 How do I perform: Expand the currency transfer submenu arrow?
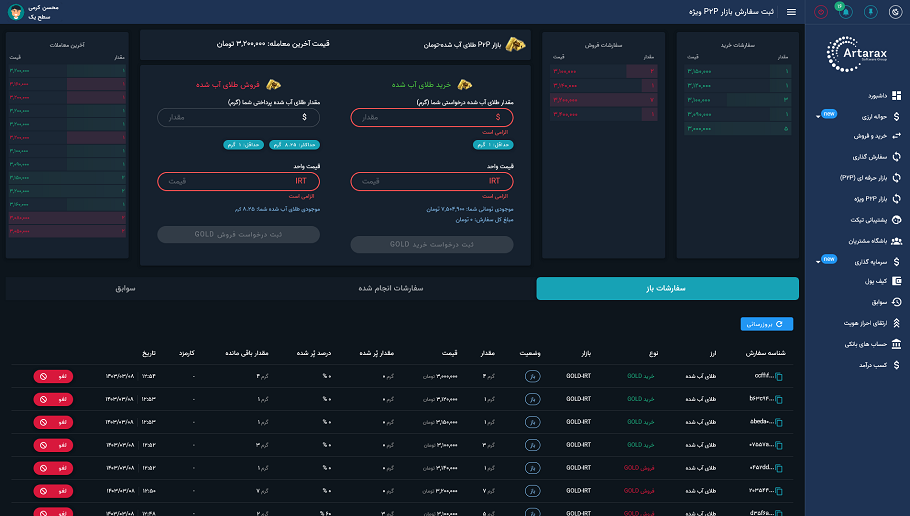(818, 117)
